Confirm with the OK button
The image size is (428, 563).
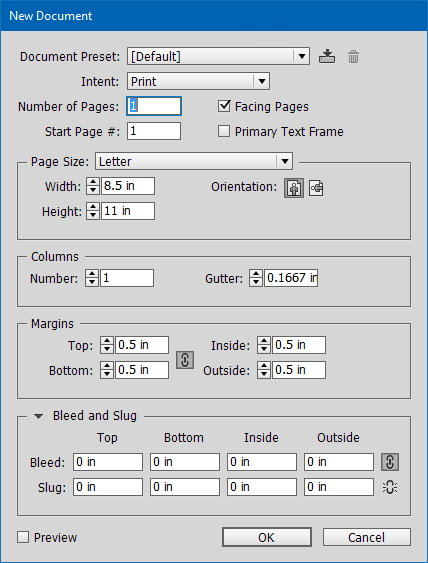(x=267, y=537)
